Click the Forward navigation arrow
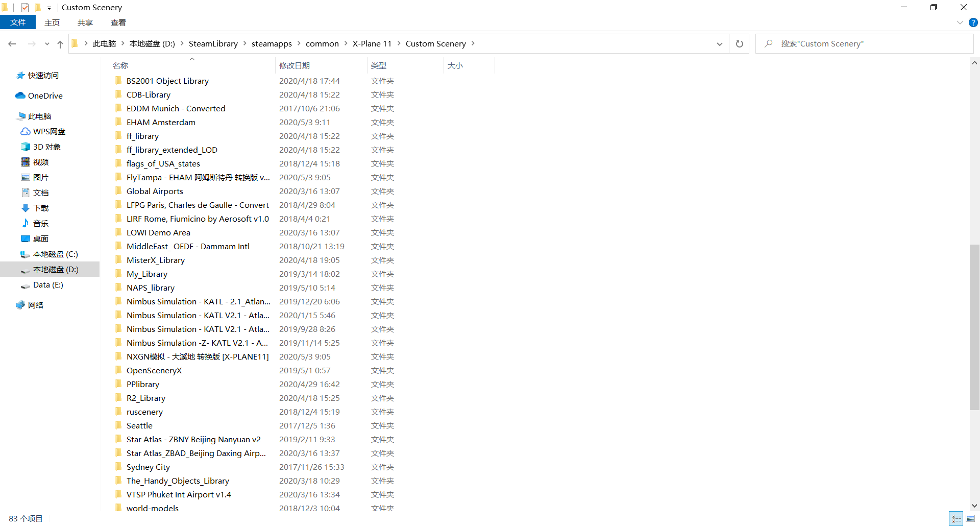This screenshot has height=526, width=980. (32, 44)
